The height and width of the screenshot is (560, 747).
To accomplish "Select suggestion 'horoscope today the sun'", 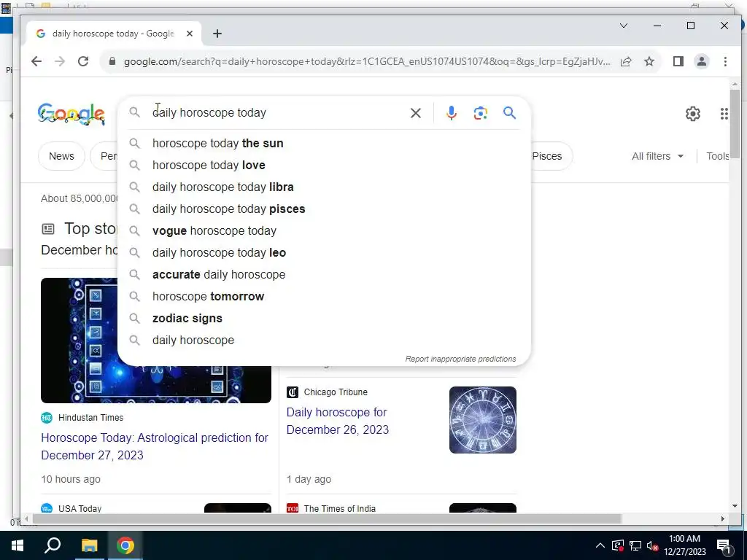I will 324,144.
